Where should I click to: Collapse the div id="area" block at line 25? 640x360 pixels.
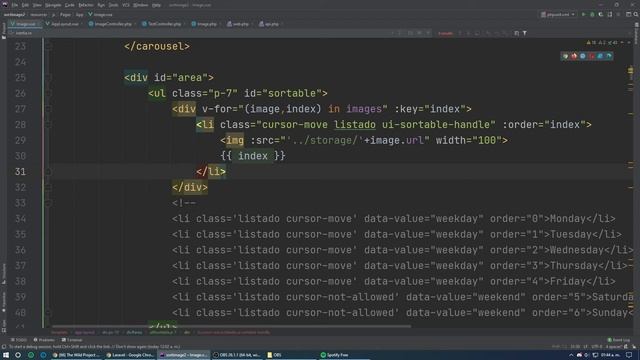tap(48, 78)
